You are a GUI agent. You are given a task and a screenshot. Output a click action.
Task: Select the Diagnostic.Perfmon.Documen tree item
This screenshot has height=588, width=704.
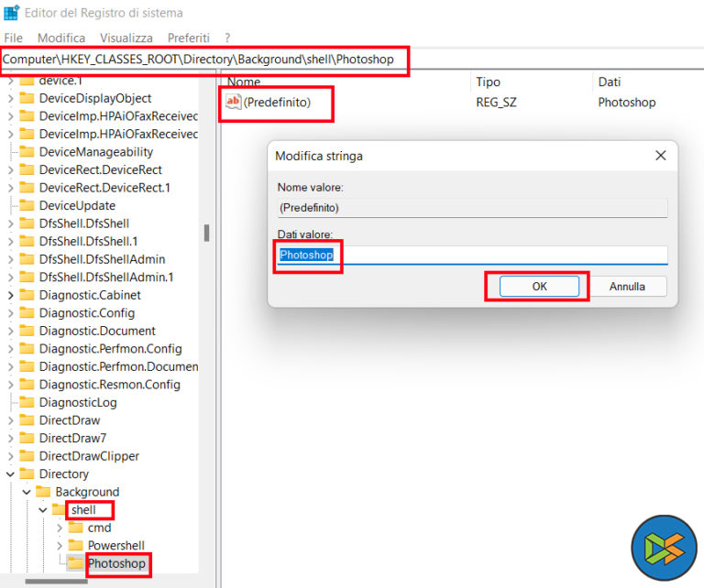(118, 366)
